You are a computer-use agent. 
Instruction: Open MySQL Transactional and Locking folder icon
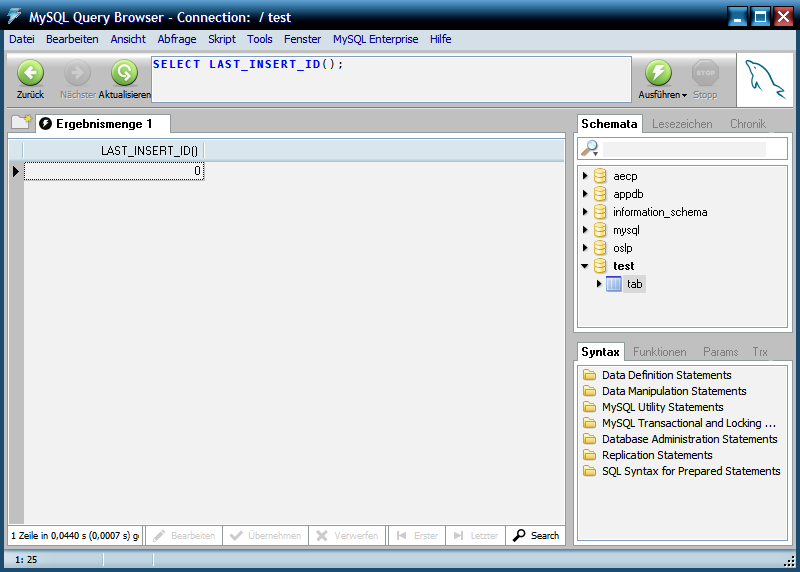(590, 423)
